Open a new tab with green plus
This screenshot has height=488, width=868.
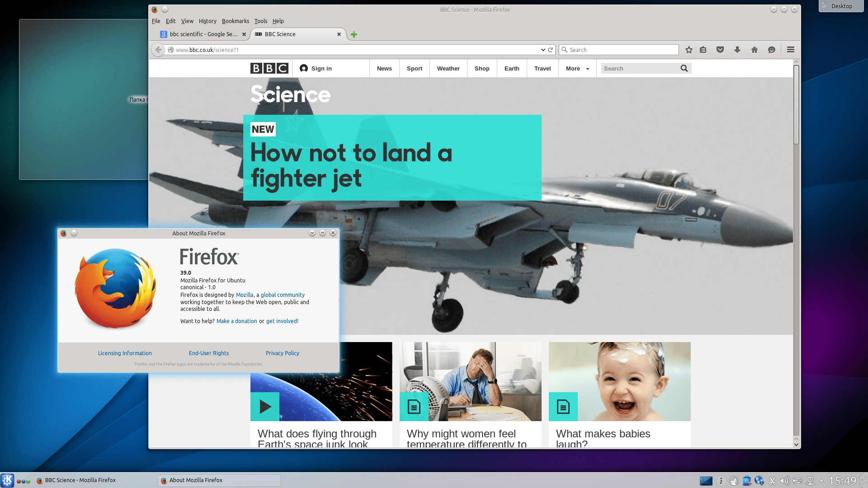(354, 34)
